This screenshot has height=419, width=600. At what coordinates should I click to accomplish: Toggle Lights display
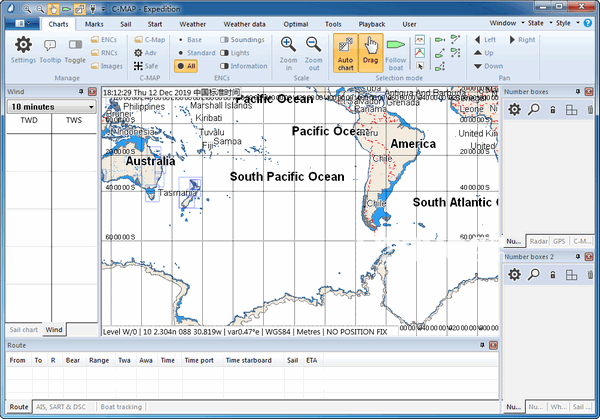235,53
